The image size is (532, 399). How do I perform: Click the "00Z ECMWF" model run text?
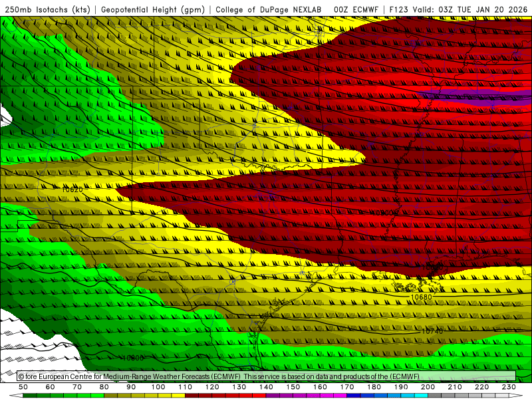coord(356,10)
